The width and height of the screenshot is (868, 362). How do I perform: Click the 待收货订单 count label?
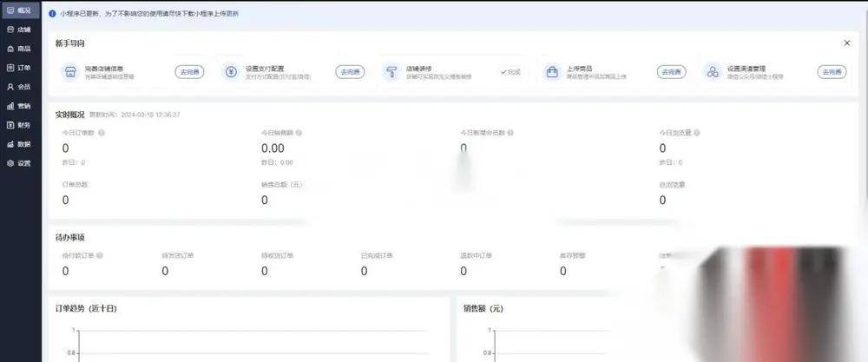click(x=278, y=256)
